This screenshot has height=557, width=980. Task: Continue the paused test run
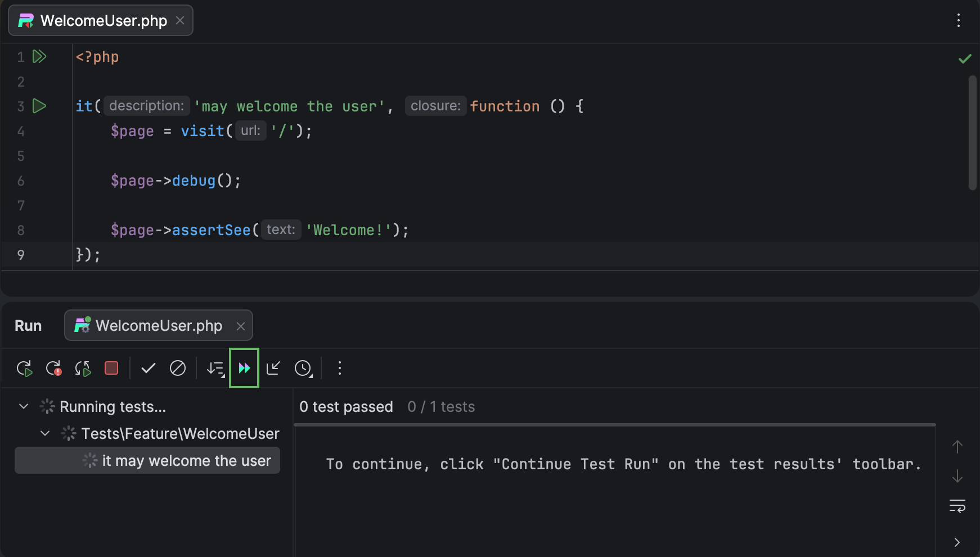click(244, 368)
